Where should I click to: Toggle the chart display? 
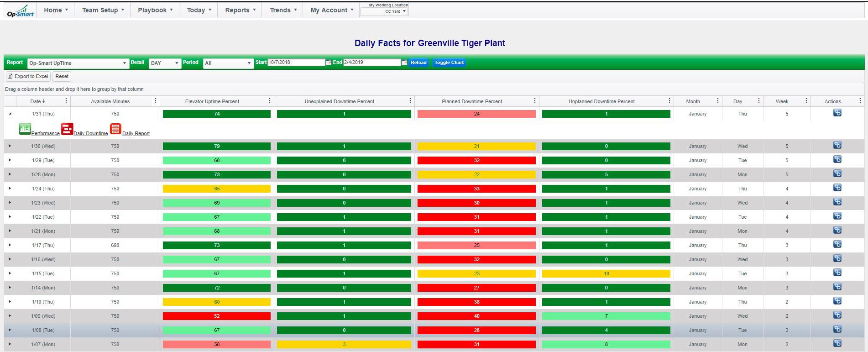click(x=449, y=63)
